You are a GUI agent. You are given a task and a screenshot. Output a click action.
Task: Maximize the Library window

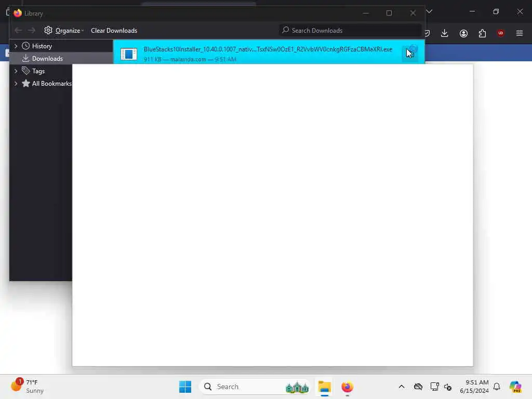click(389, 13)
